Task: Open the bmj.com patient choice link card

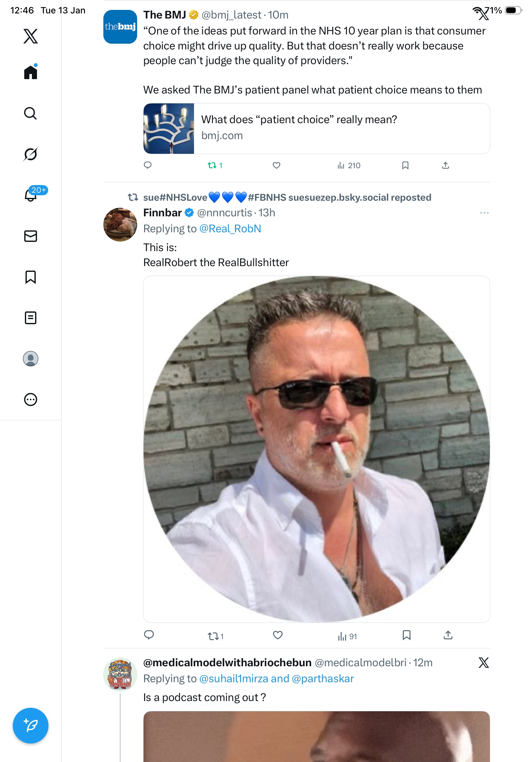Action: 316,129
